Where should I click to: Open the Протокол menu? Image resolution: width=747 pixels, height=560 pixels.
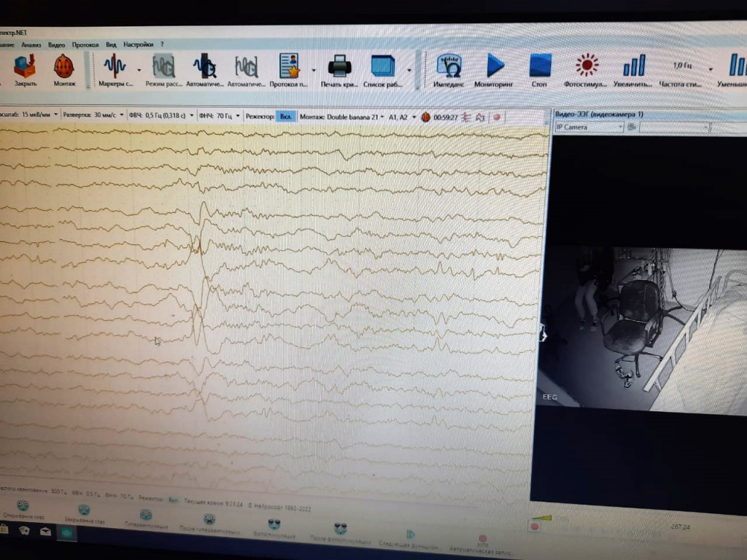pos(85,44)
